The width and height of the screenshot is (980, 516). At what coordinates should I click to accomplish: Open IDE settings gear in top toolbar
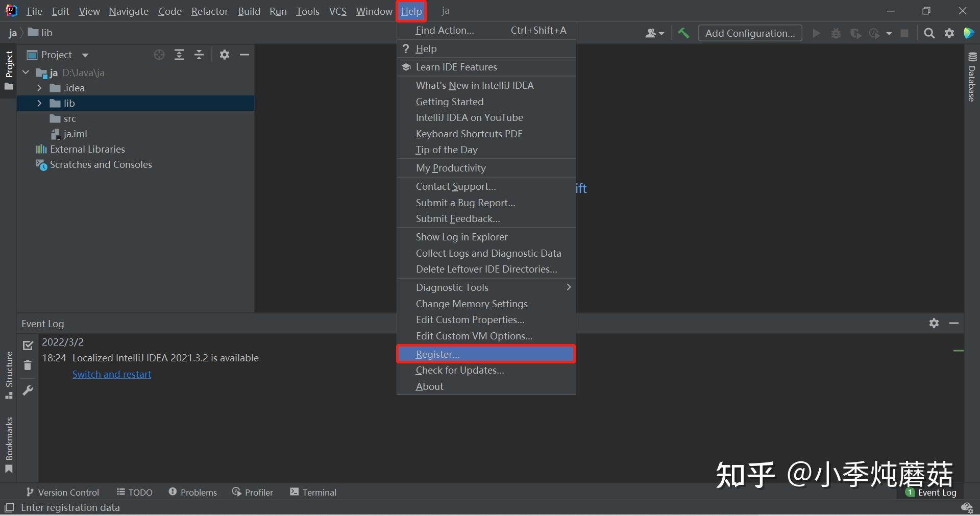coord(949,33)
